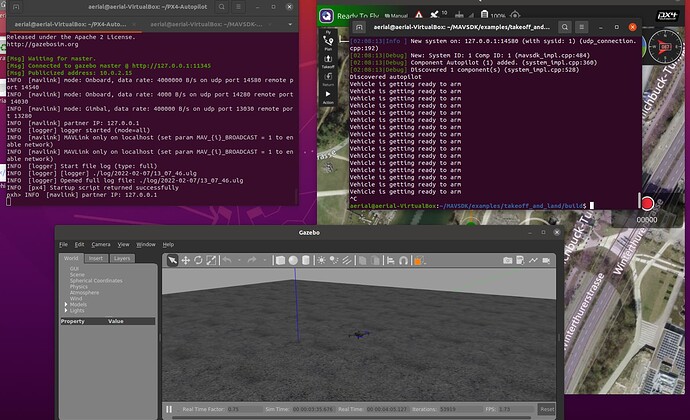
Task: Click the Gazebo undo arrow
Action: coord(227,260)
